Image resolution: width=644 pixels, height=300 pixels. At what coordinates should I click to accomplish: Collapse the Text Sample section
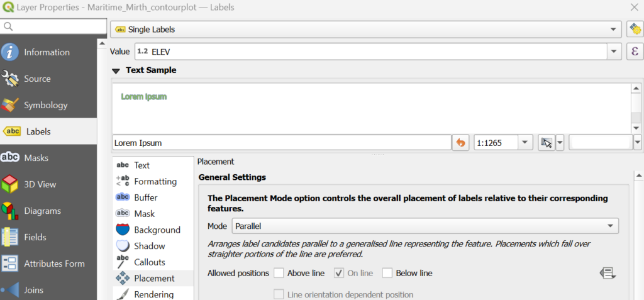(116, 70)
